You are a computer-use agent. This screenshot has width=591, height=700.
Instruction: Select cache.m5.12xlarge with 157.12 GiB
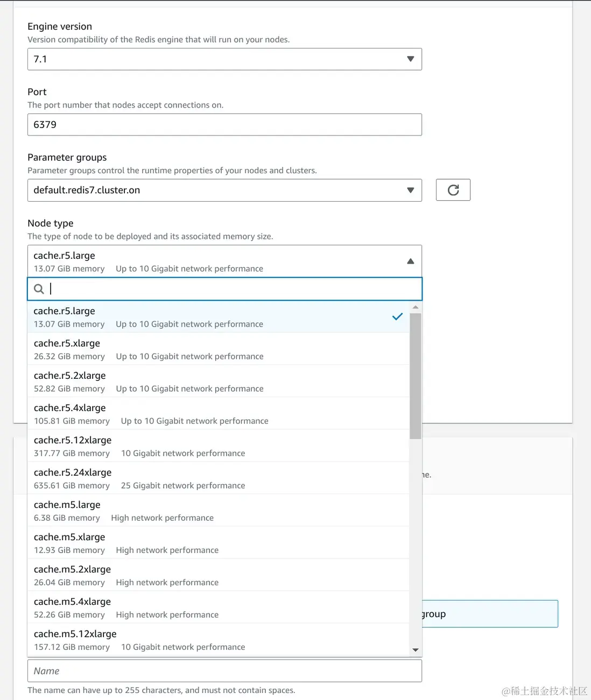click(219, 640)
